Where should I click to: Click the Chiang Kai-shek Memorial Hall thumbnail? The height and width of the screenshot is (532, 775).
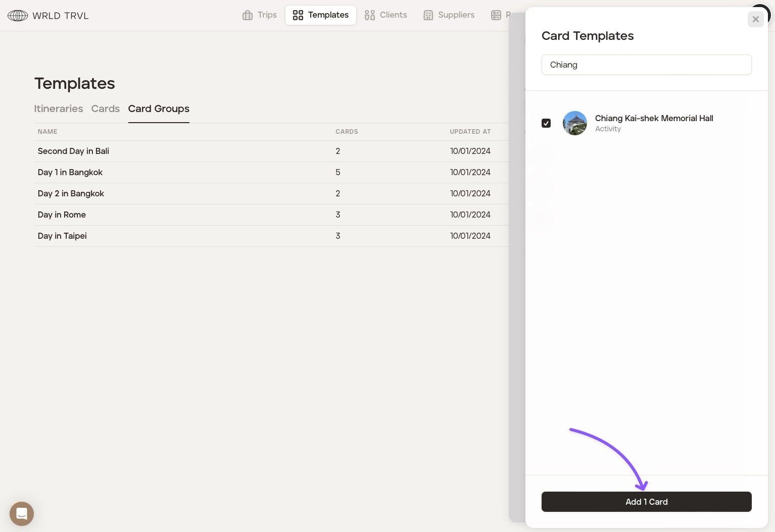[574, 123]
